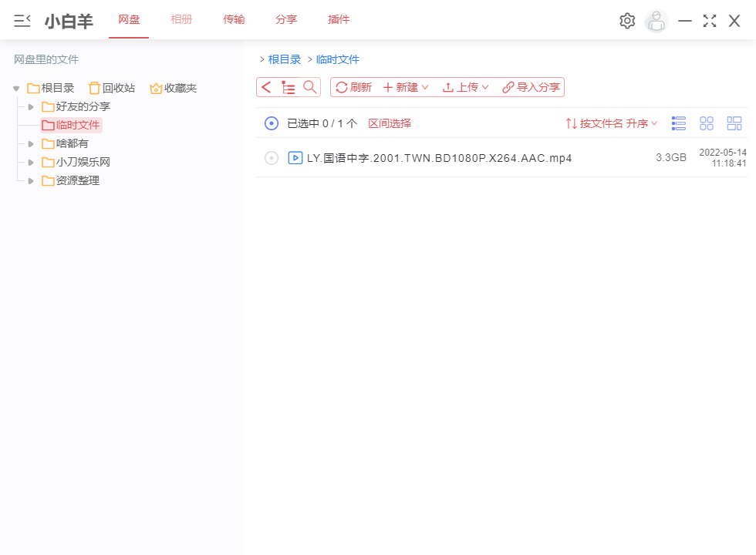Open the search icon in the file toolbar

coord(309,86)
